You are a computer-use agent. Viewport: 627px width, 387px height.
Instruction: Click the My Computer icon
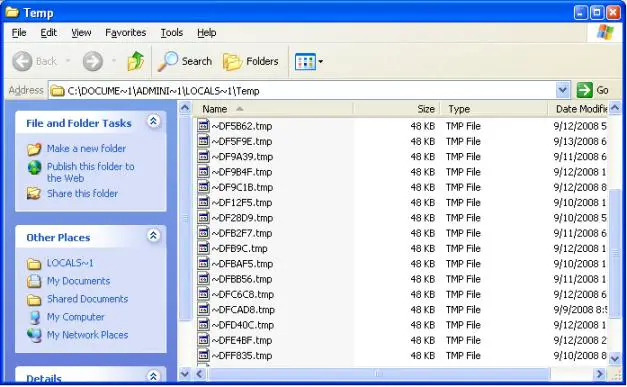pos(35,317)
